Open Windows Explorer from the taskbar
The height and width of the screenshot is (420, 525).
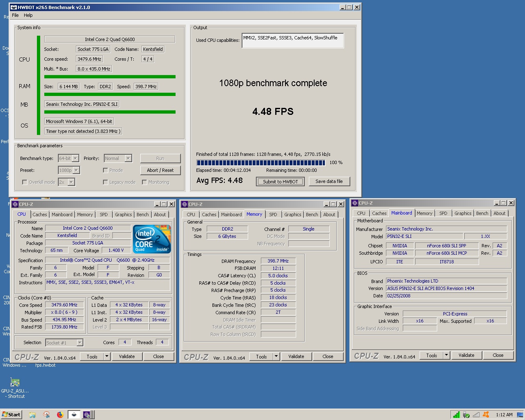(32, 415)
